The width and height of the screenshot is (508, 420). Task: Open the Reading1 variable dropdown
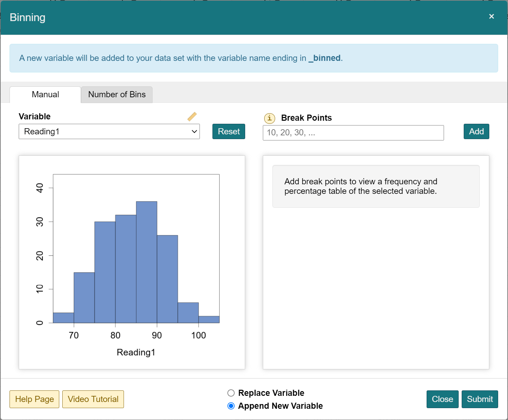[109, 132]
